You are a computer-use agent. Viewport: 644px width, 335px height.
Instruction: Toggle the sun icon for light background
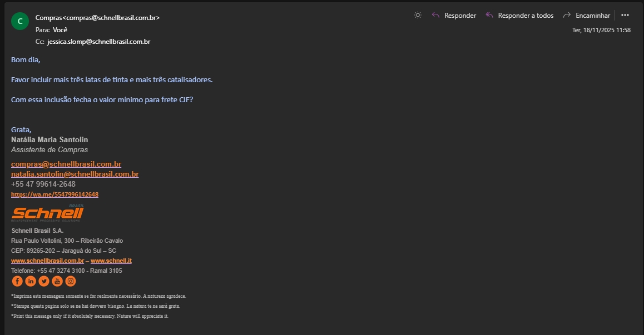[418, 16]
